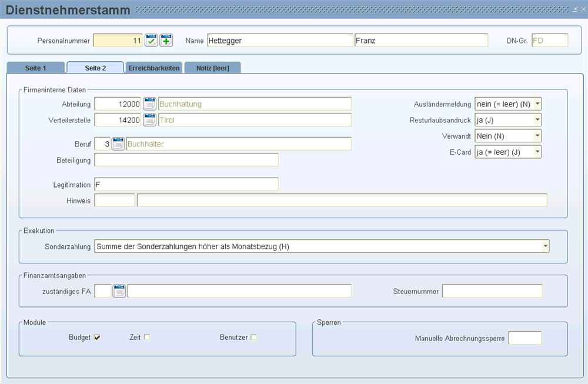Open the Beruf lookup list icon
This screenshot has width=588, height=384.
pyautogui.click(x=118, y=144)
